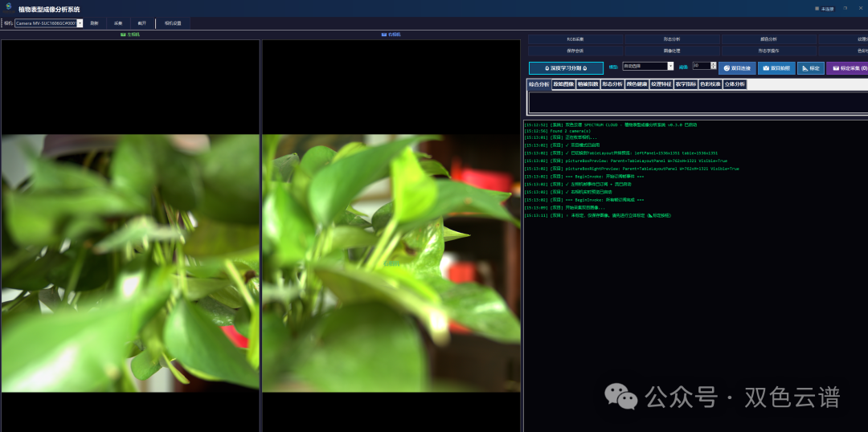Click the 双目拍照 camera icon button
The height and width of the screenshot is (432, 868).
tap(776, 68)
